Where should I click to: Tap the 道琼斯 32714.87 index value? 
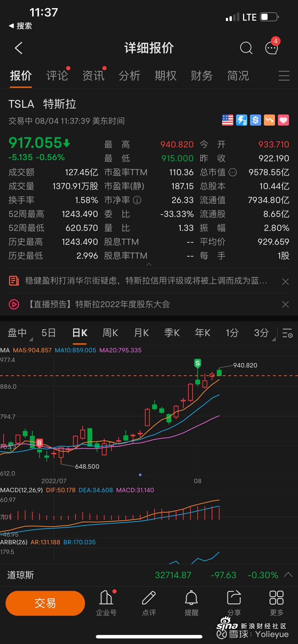tap(173, 575)
